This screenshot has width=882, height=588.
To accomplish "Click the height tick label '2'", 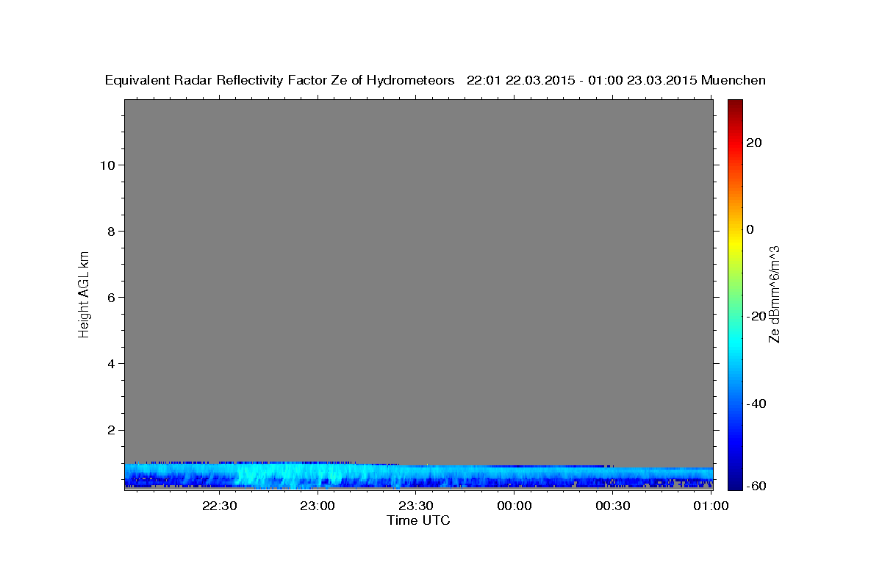I will click(x=111, y=429).
